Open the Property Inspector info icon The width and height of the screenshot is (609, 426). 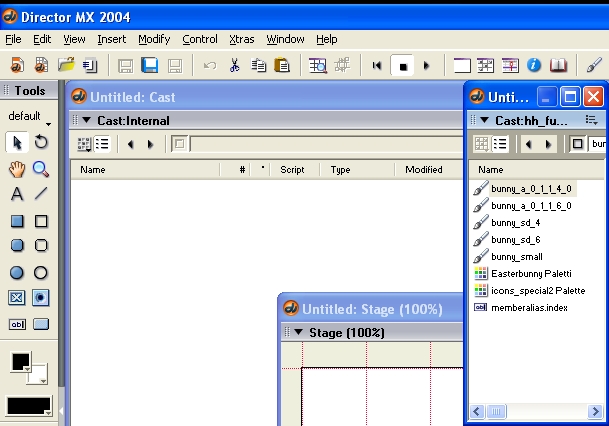pyautogui.click(x=534, y=65)
